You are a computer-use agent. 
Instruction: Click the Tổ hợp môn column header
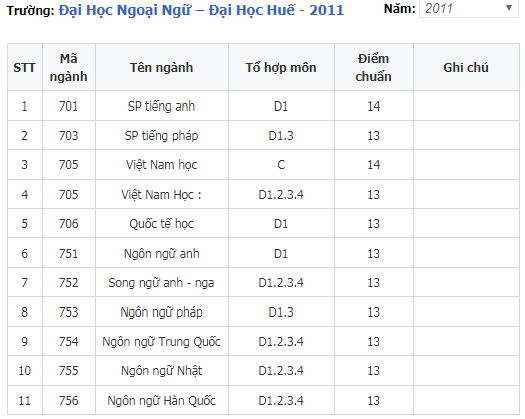coord(281,67)
